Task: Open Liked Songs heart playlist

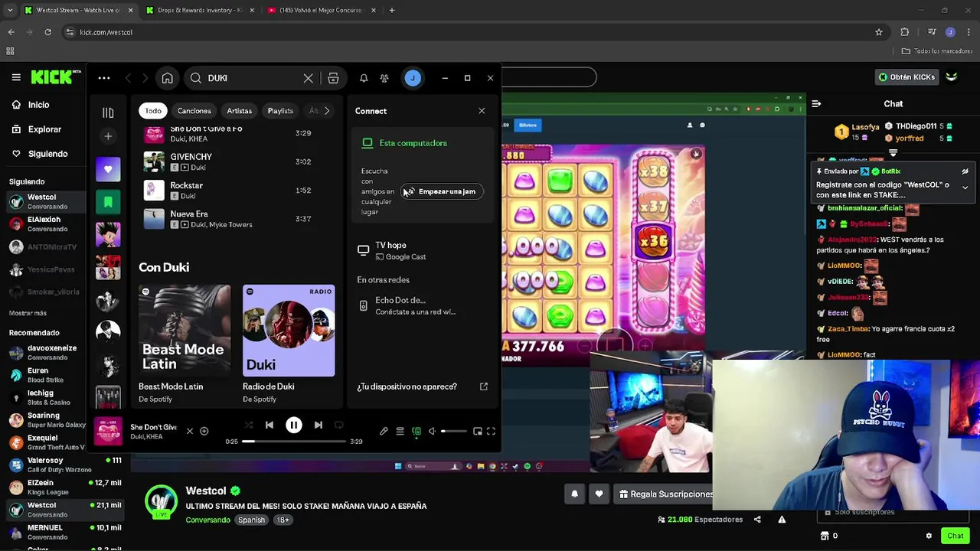Action: coord(108,169)
